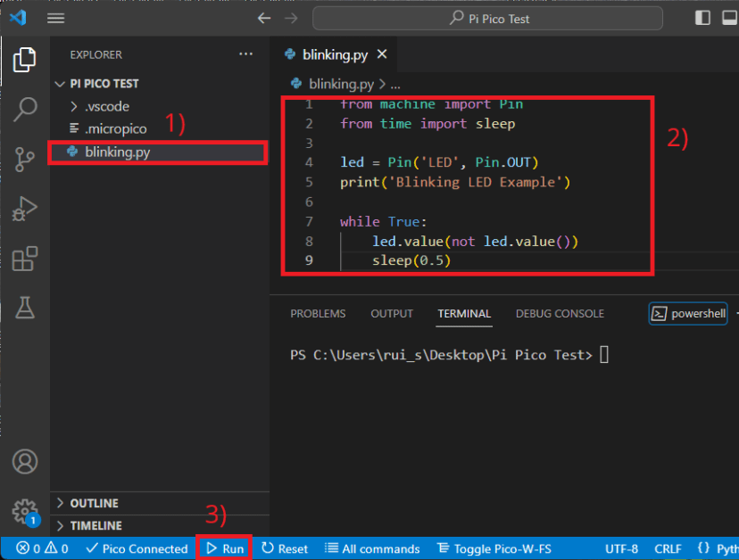Switch to the OUTPUT tab
This screenshot has width=739, height=560.
pos(391,313)
